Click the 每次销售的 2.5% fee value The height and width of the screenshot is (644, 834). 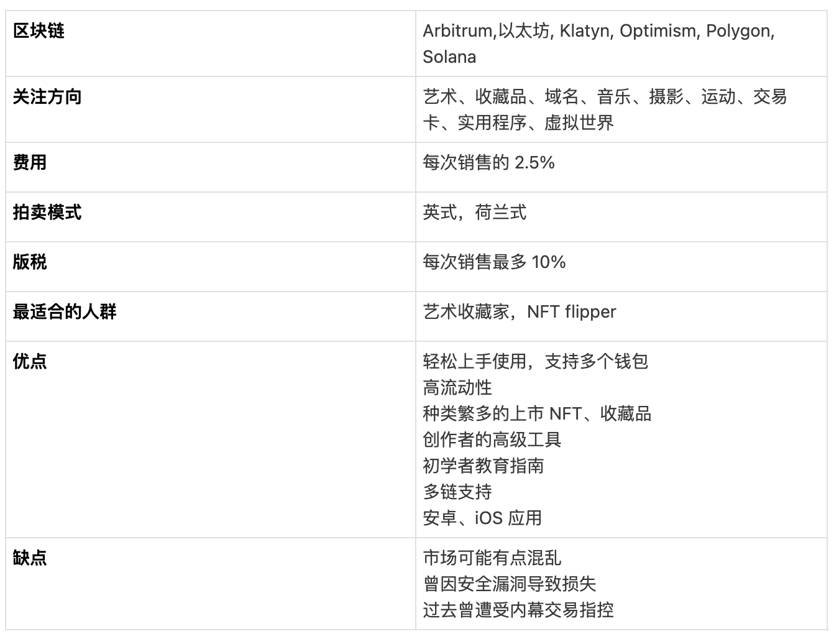488,163
